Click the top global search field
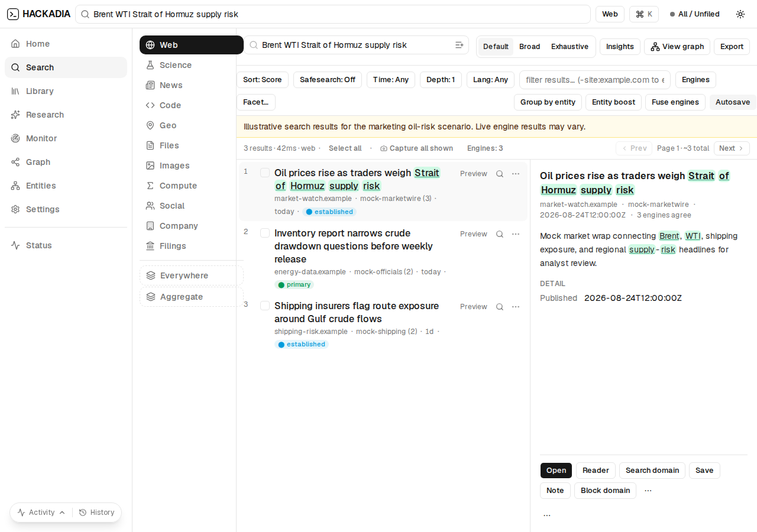757x532 pixels. coord(333,14)
